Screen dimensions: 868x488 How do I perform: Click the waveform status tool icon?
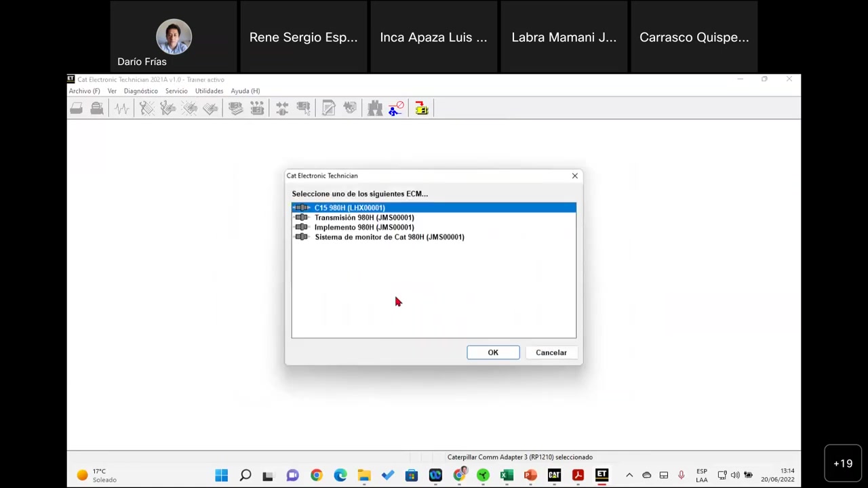tap(121, 108)
